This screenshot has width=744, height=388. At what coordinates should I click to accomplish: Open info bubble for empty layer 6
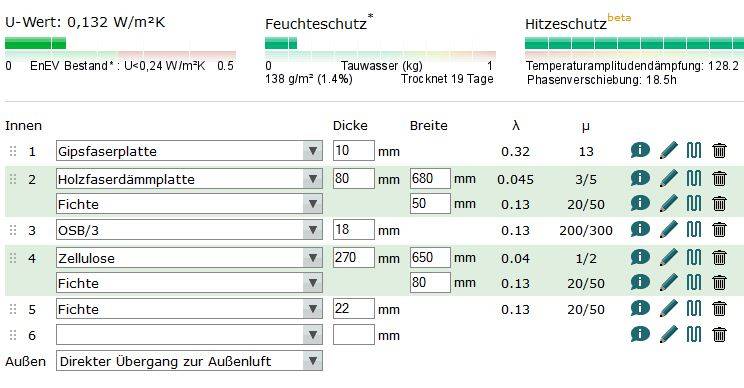pyautogui.click(x=640, y=334)
